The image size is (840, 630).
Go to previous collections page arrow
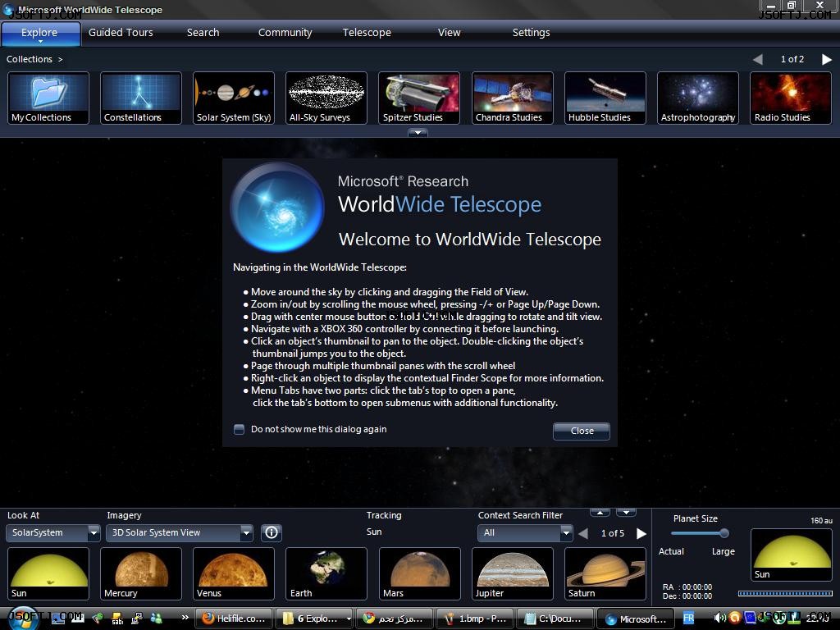(x=758, y=59)
